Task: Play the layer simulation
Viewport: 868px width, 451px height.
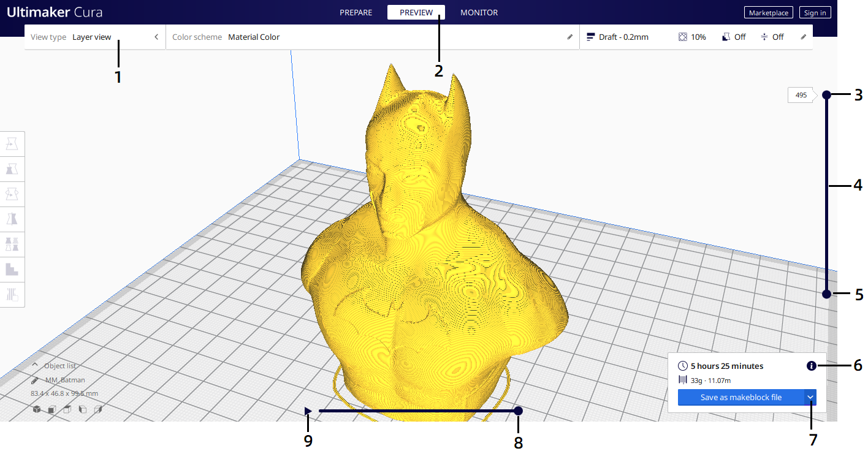Action: (308, 411)
